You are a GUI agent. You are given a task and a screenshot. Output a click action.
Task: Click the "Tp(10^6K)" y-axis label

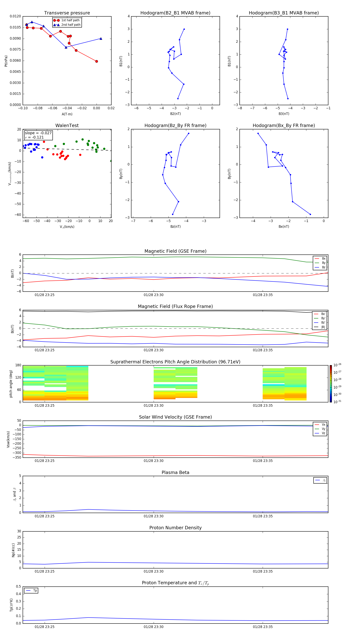point(11,605)
